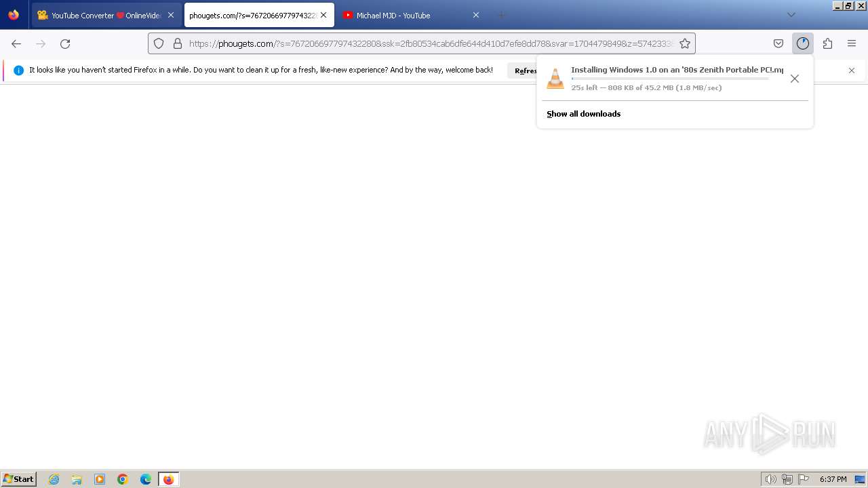Image resolution: width=868 pixels, height=488 pixels.
Task: Go back to previous page
Action: [16, 43]
